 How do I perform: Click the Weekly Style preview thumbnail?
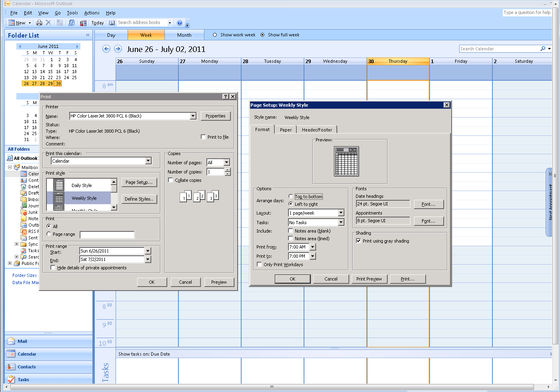pyautogui.click(x=346, y=161)
